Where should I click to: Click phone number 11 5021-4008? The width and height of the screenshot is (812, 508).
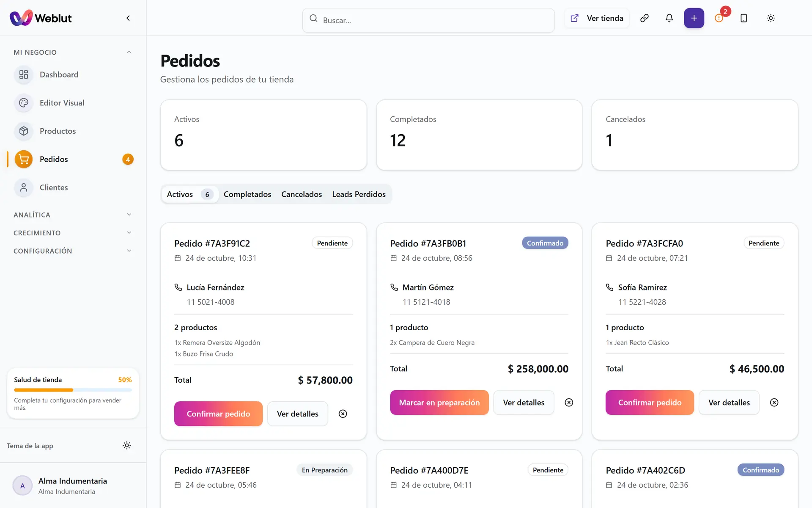tap(211, 302)
